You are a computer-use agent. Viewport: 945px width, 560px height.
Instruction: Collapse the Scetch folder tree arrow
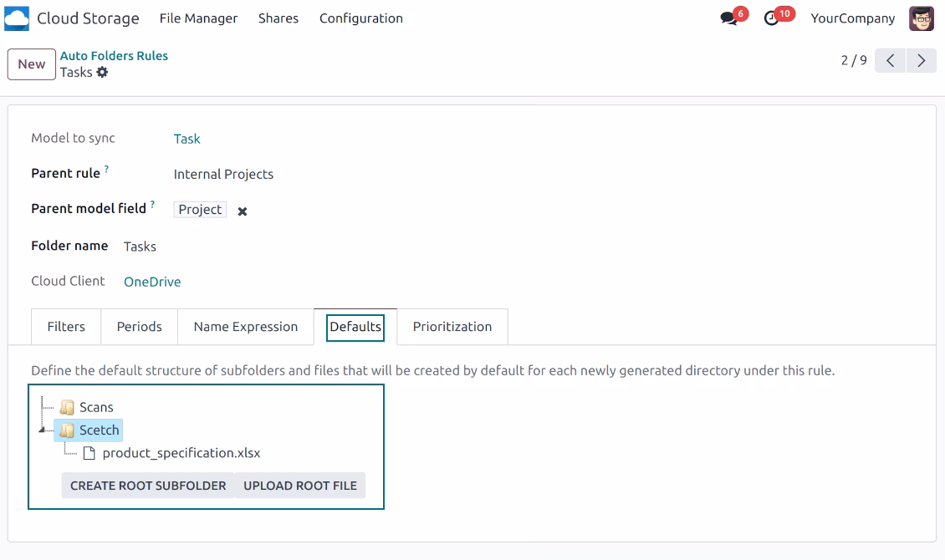point(42,430)
